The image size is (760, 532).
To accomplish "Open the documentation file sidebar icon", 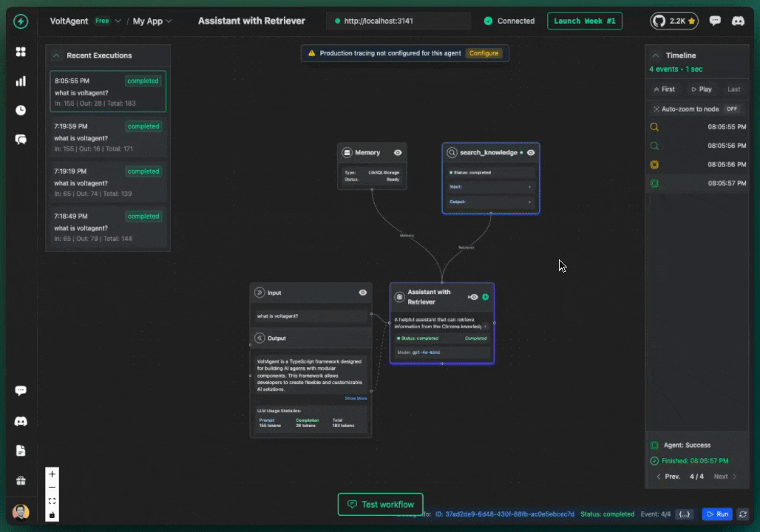I will pos(21,451).
